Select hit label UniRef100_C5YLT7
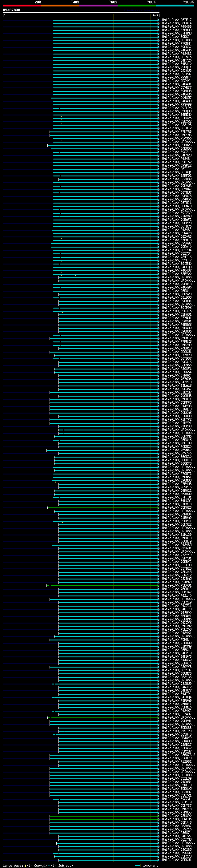The width and height of the screenshot is (197, 868). (x=176, y=260)
